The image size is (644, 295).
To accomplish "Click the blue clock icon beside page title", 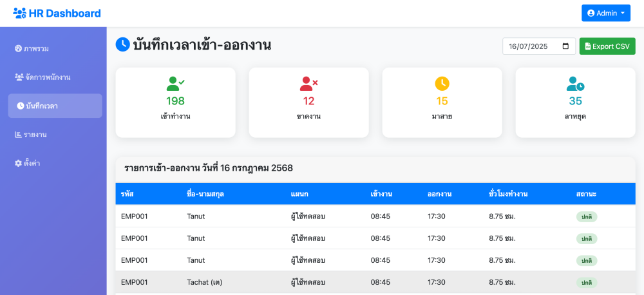I will [x=122, y=44].
